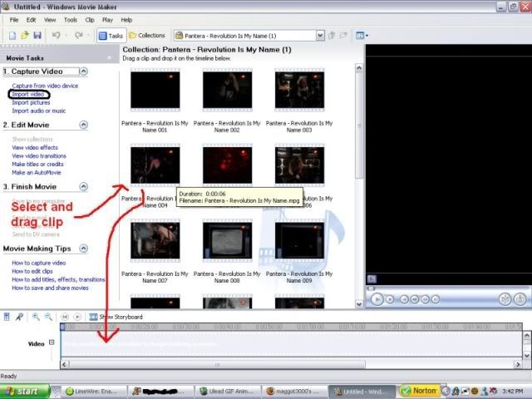Select clip Revolution Is My Name 007
The image size is (532, 399).
tap(155, 240)
